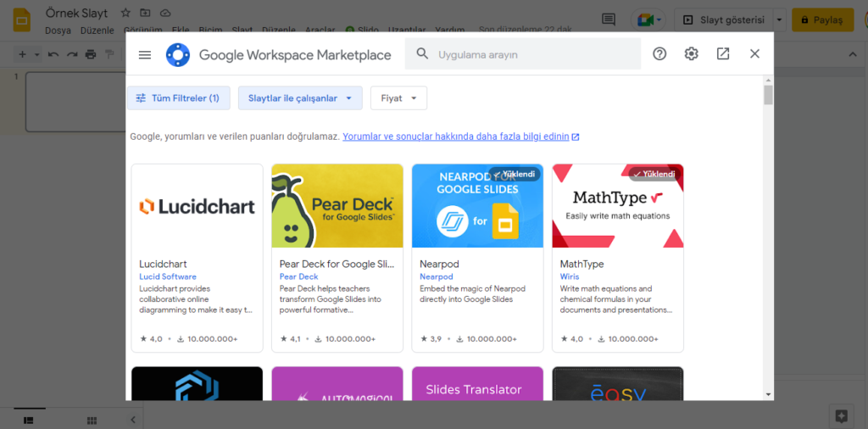This screenshot has width=868, height=429.
Task: Click the print icon
Action: coord(91,54)
